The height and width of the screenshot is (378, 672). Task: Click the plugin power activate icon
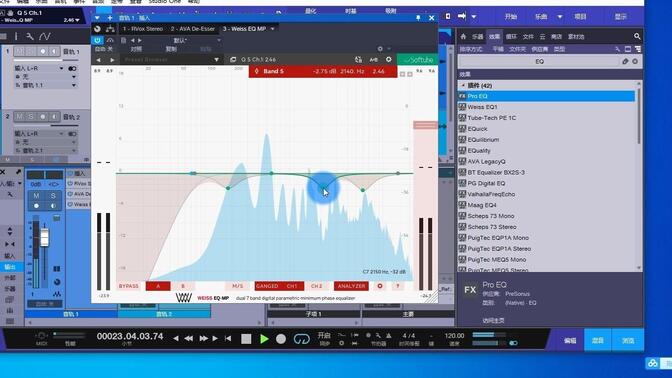[x=97, y=40]
